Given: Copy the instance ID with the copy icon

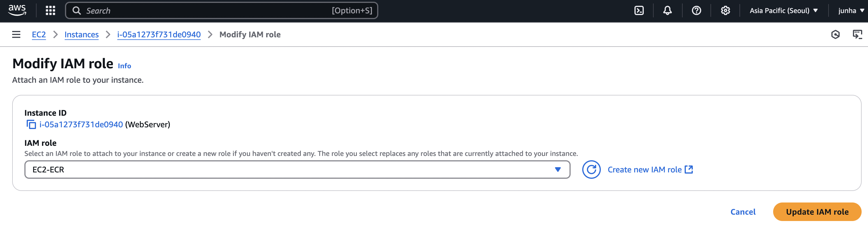Looking at the screenshot, I should tap(31, 125).
